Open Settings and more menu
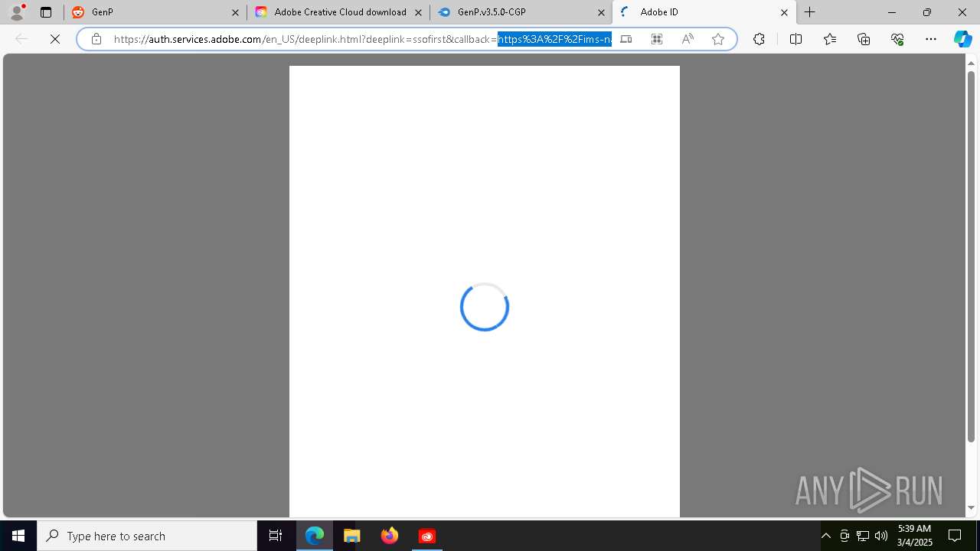 (x=931, y=39)
